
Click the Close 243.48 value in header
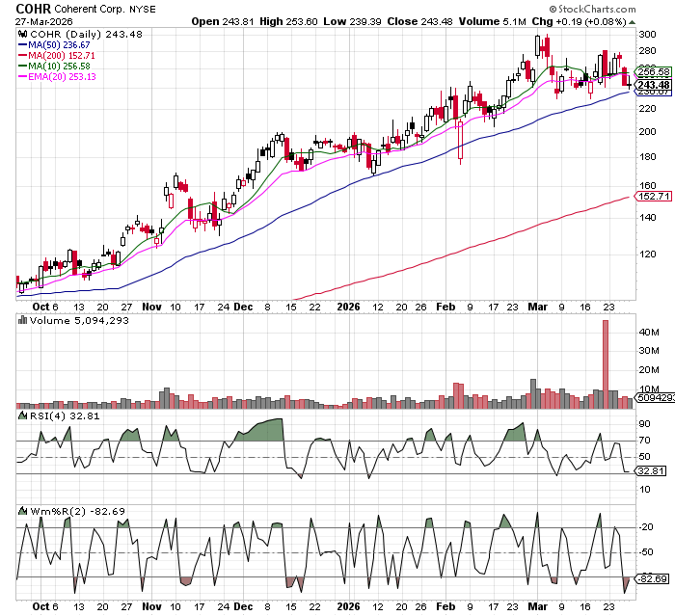(419, 21)
